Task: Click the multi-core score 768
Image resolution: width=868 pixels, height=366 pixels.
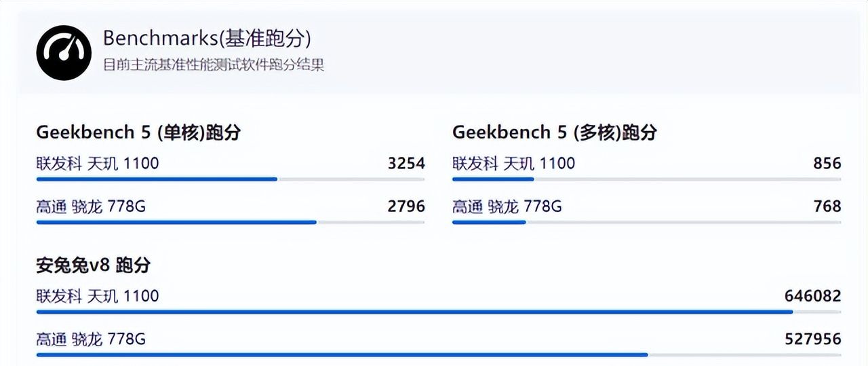Action: click(x=827, y=206)
